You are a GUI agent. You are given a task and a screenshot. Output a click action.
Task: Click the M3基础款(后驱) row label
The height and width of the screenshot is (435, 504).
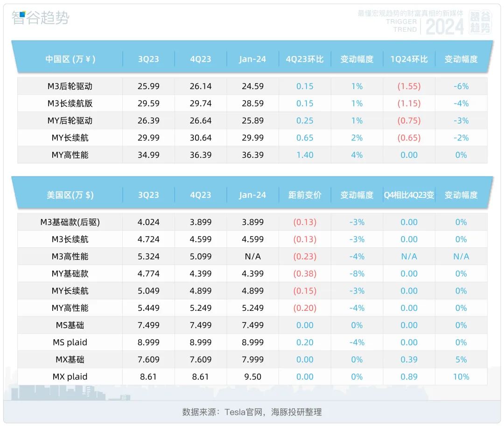click(70, 222)
